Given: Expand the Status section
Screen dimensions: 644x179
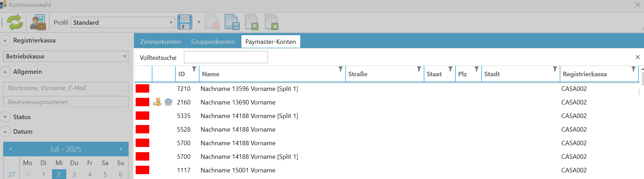Looking at the screenshot, I should [x=5, y=117].
